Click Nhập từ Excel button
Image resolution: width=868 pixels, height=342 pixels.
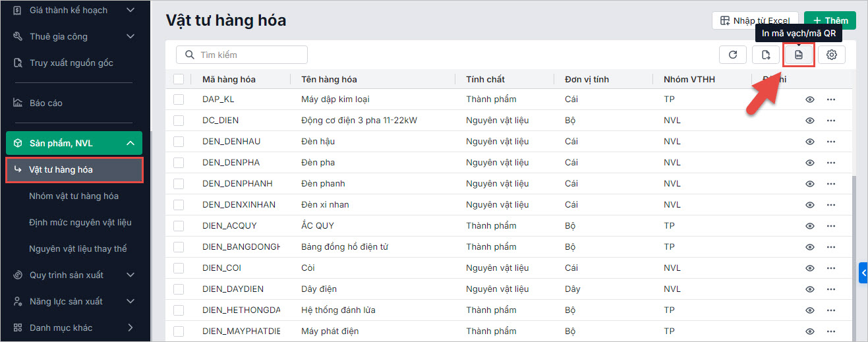click(x=755, y=21)
